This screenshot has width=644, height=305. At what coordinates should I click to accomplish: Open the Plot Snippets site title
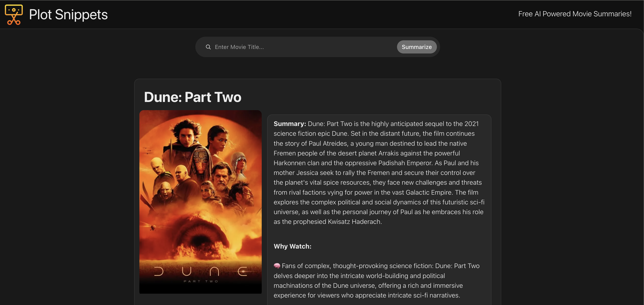pyautogui.click(x=68, y=15)
